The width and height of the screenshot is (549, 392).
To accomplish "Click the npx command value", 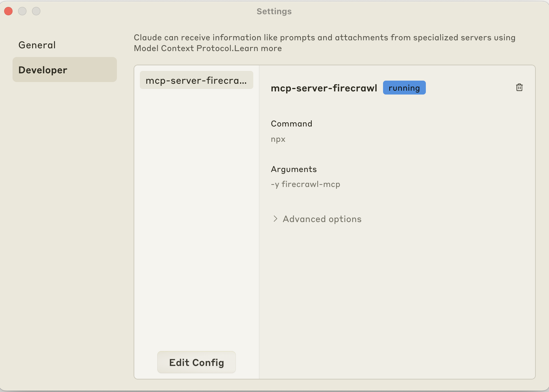I will (278, 139).
